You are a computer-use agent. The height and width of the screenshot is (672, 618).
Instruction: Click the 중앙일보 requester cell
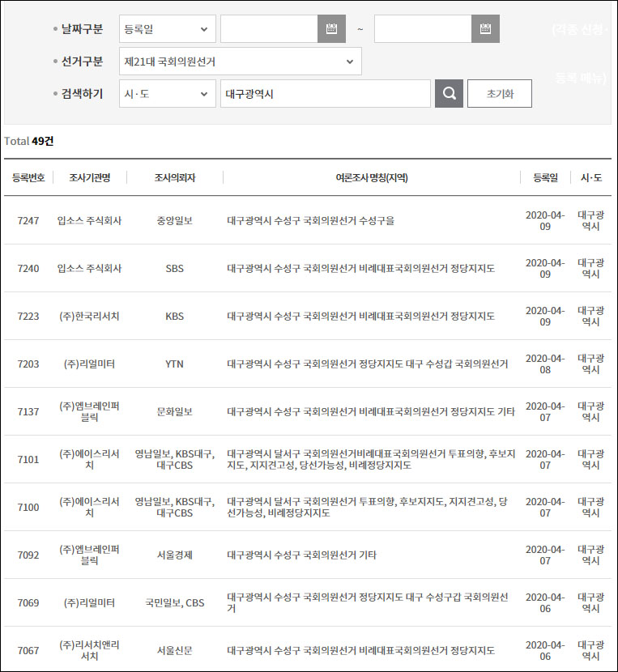click(x=175, y=220)
